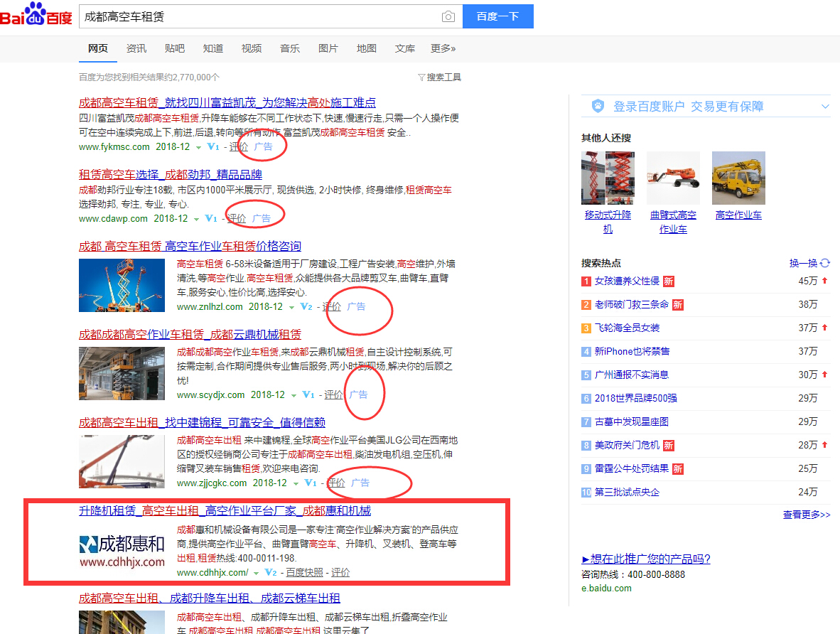Open 百度快照 for the cdhhjx result
Image resolution: width=840 pixels, height=634 pixels.
(x=304, y=573)
